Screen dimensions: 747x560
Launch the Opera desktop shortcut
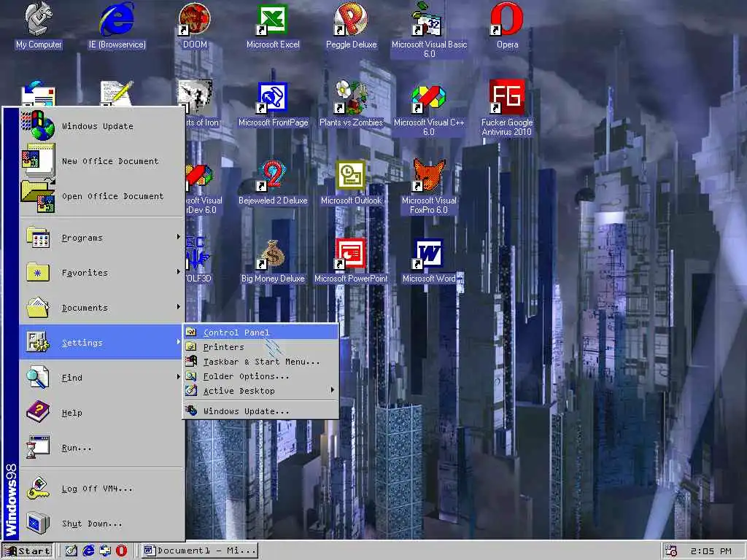coord(508,26)
